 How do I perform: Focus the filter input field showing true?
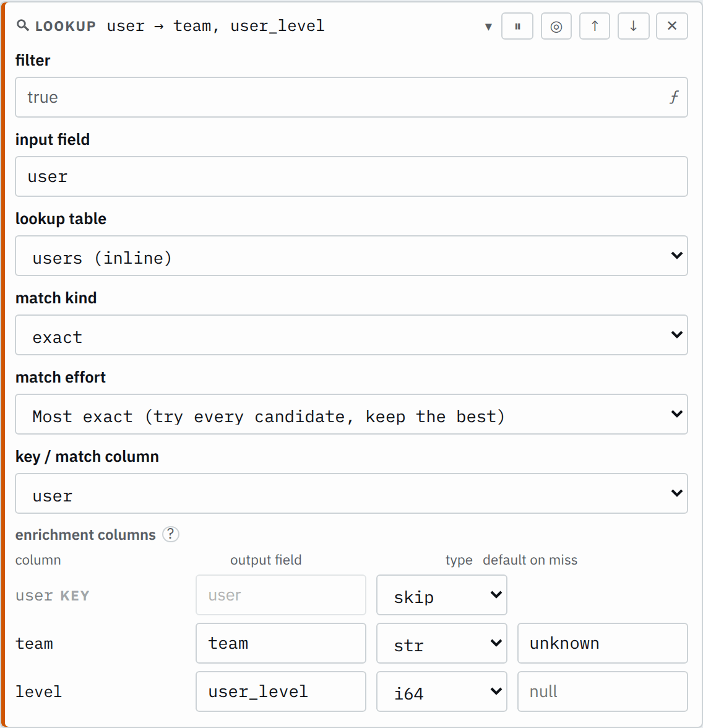pos(351,97)
